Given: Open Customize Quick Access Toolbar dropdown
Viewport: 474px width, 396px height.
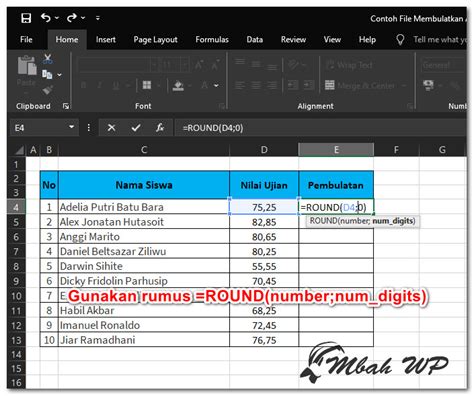Looking at the screenshot, I should [x=98, y=18].
